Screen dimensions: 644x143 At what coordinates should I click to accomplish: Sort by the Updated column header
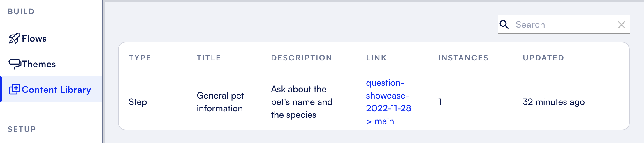pyautogui.click(x=543, y=58)
